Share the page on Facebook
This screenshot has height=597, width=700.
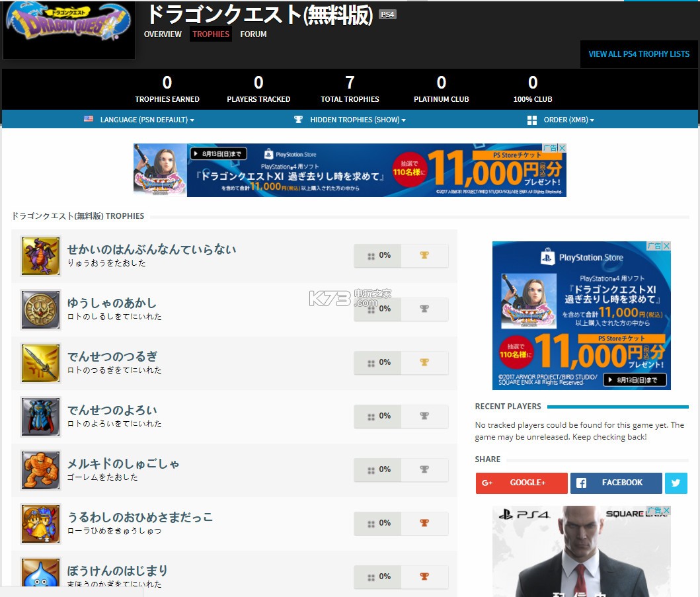[x=615, y=483]
